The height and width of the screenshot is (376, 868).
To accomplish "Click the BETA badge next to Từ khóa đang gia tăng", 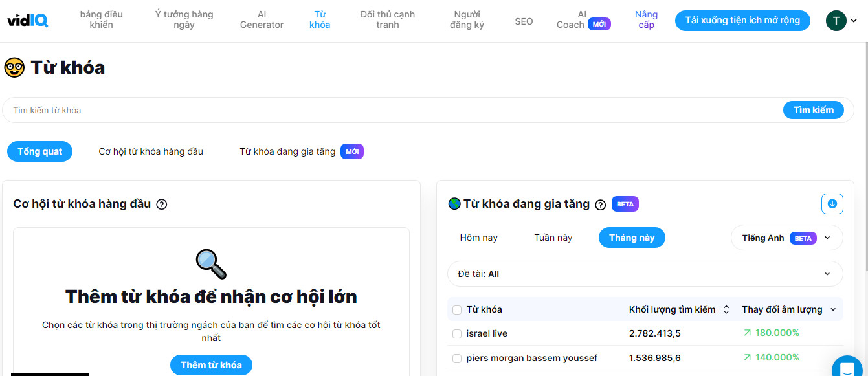I will click(625, 204).
